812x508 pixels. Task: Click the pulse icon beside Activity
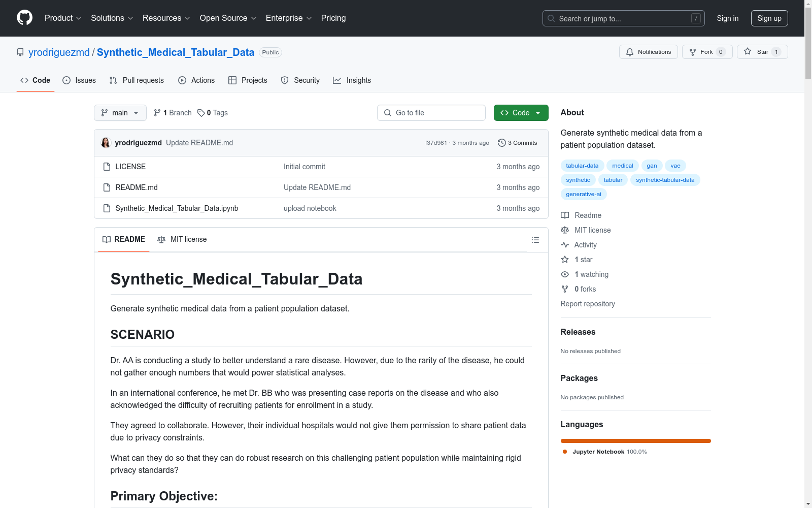565,245
